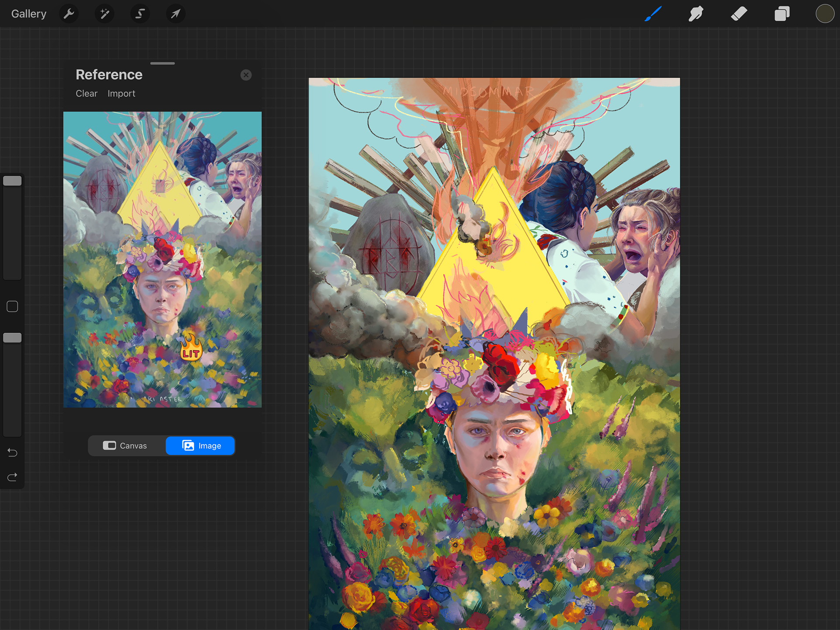Screen dimensions: 840x630
Task: Switch reference to Image mode
Action: 201,446
